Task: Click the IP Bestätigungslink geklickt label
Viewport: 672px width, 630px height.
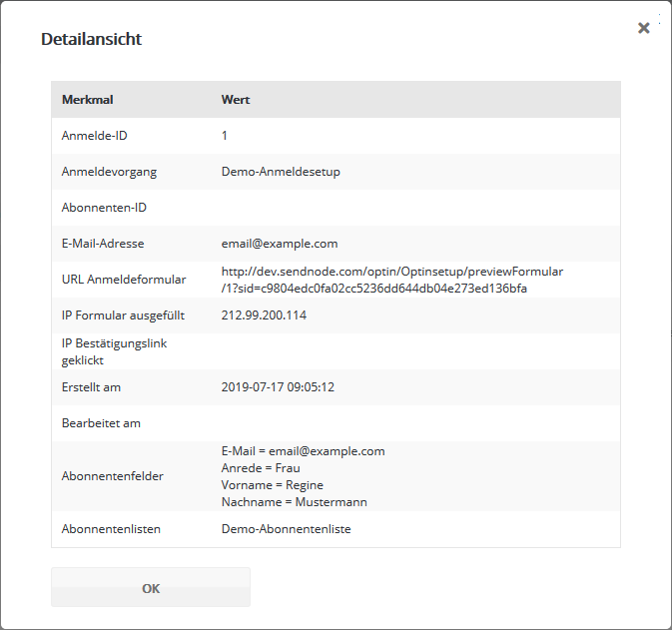Action: 114,351
